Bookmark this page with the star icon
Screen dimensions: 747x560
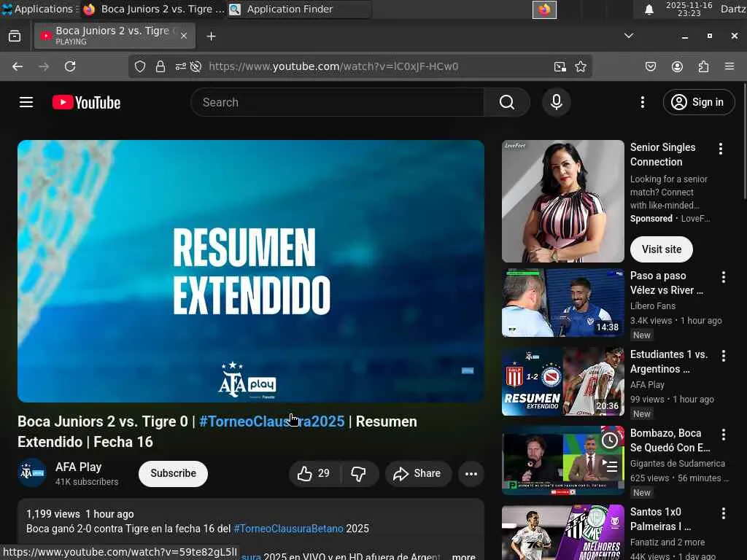click(x=580, y=66)
